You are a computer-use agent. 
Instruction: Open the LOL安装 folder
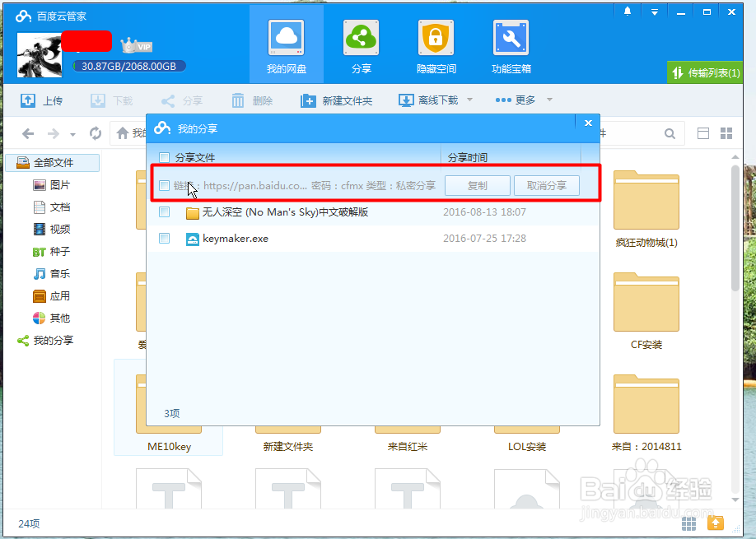[526, 439]
